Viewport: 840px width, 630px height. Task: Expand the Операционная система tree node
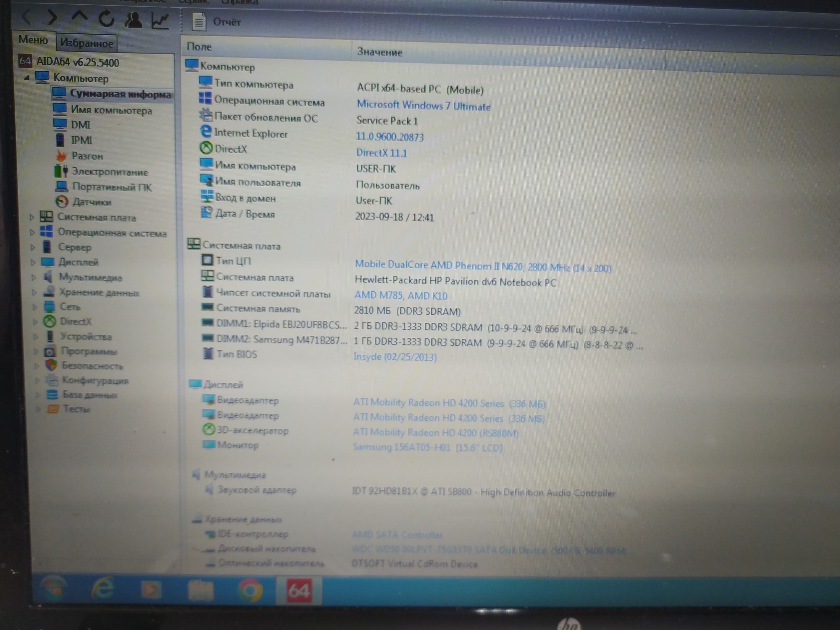[x=32, y=232]
